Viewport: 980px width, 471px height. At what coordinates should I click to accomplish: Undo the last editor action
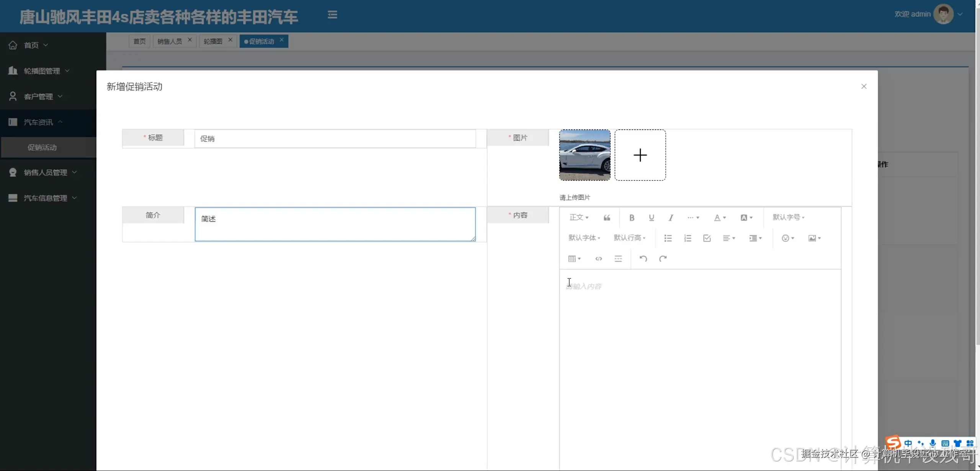643,259
